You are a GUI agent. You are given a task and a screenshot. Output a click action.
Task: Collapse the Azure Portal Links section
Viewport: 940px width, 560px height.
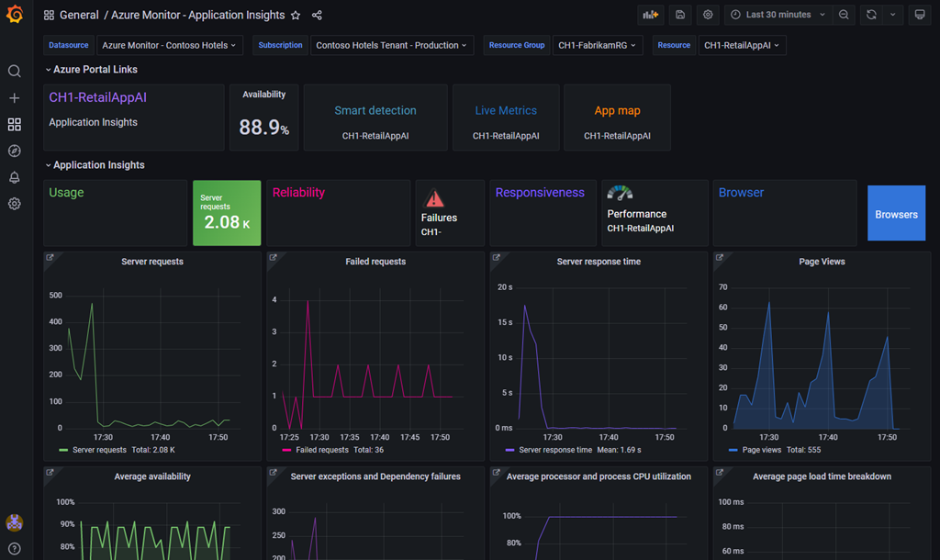pos(92,69)
